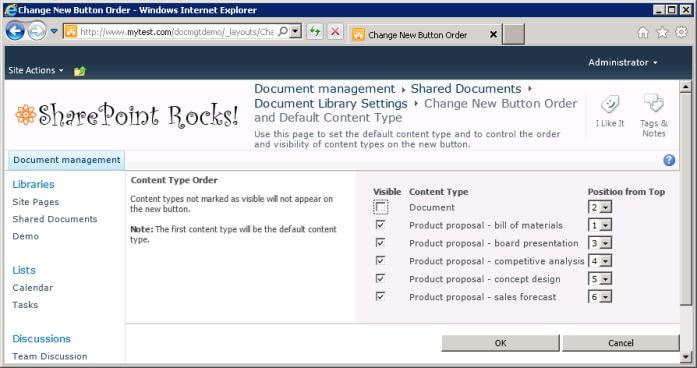Uncheck Visible for bill of materials
697x368 pixels.
(381, 224)
